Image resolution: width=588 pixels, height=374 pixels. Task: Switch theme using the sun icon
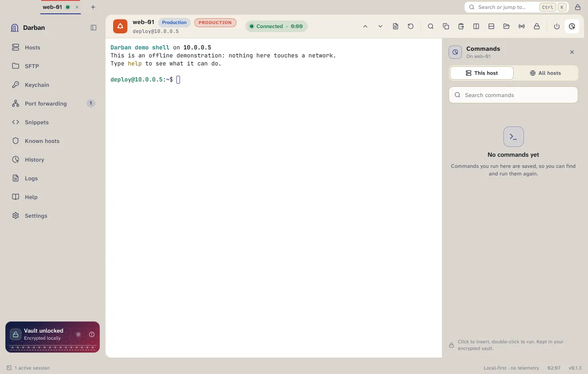coord(78,334)
